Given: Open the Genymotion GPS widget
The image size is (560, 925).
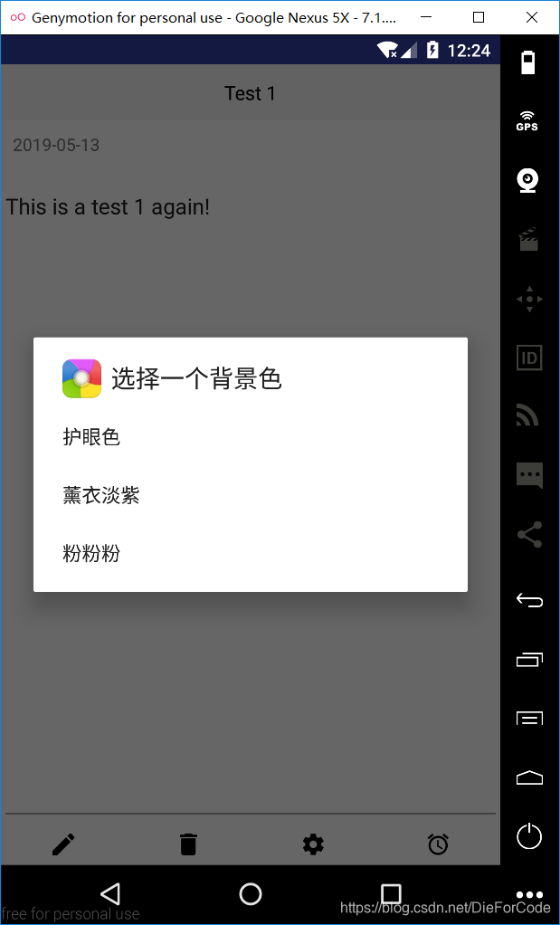Looking at the screenshot, I should click(527, 120).
